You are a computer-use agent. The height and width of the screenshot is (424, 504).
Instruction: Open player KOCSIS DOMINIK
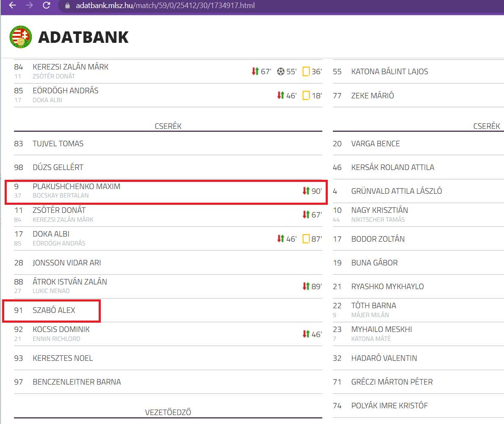[61, 329]
